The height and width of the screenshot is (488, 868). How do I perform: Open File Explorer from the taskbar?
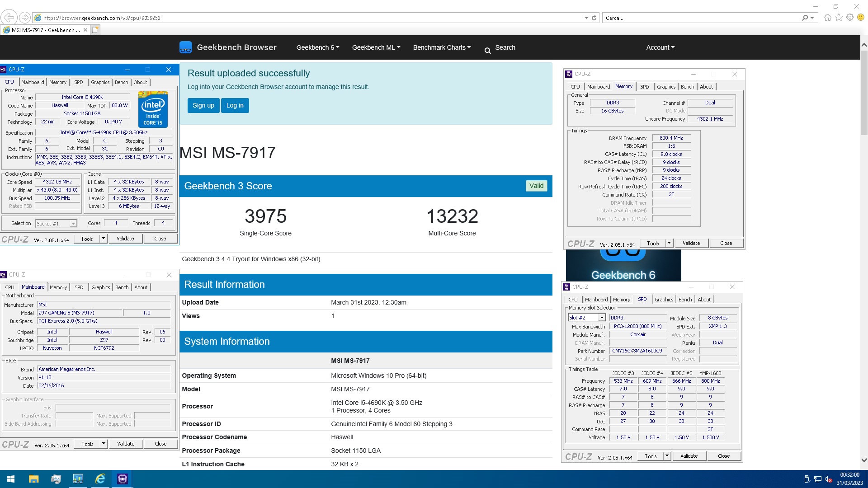pyautogui.click(x=33, y=479)
